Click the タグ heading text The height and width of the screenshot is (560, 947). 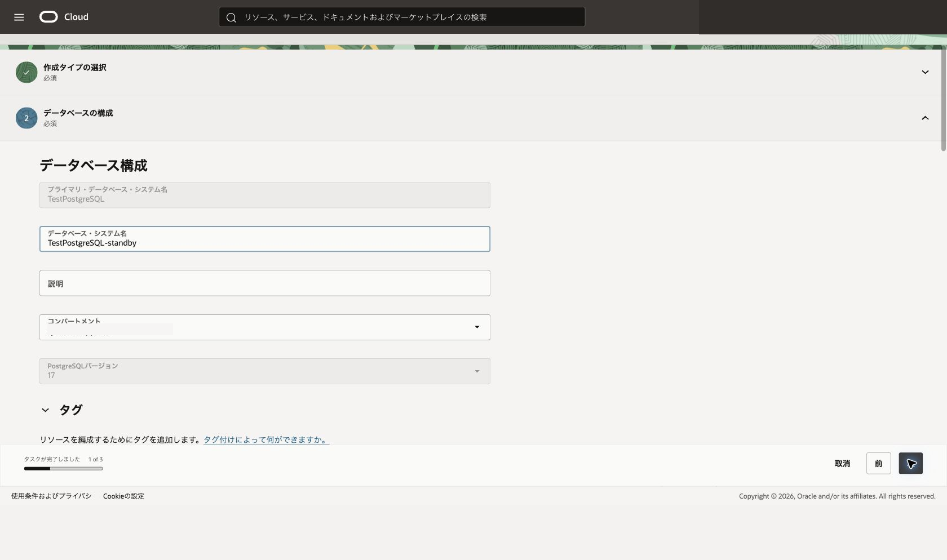[x=71, y=410]
